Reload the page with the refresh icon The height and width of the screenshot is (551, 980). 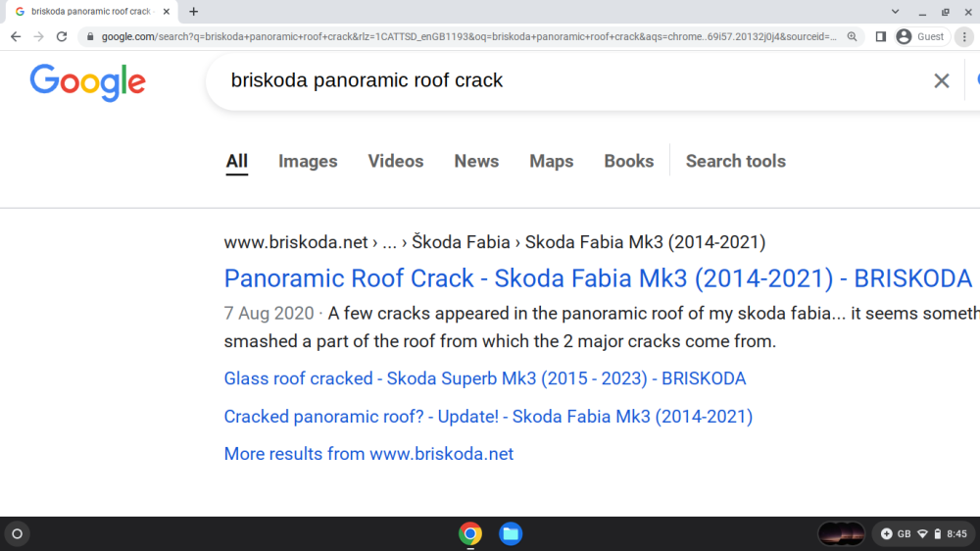pyautogui.click(x=61, y=37)
